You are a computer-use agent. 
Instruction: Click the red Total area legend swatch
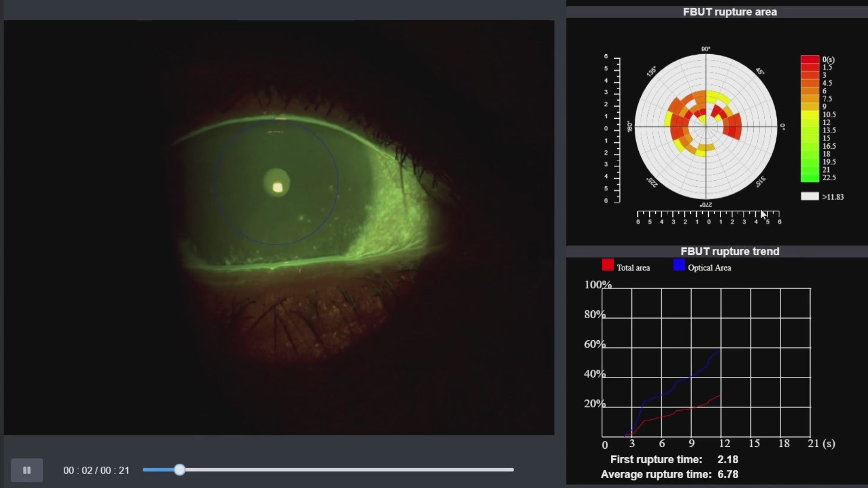click(608, 265)
